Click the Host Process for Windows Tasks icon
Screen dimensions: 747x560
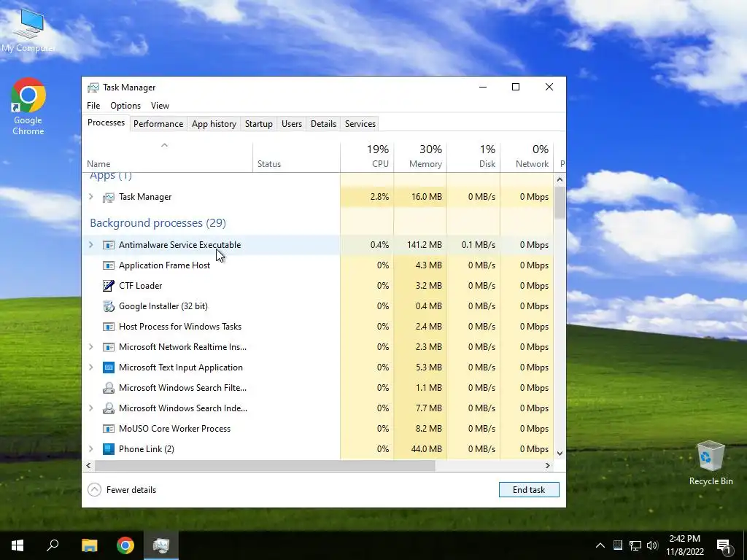(x=109, y=327)
